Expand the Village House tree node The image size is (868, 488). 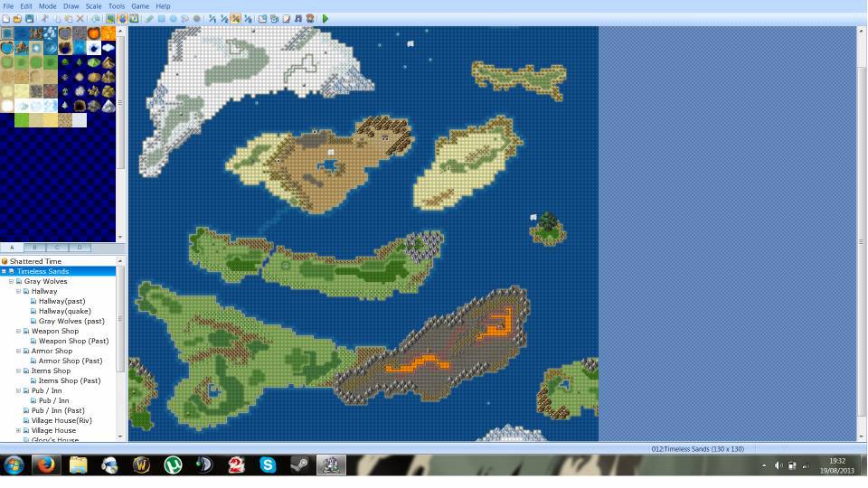[x=18, y=431]
